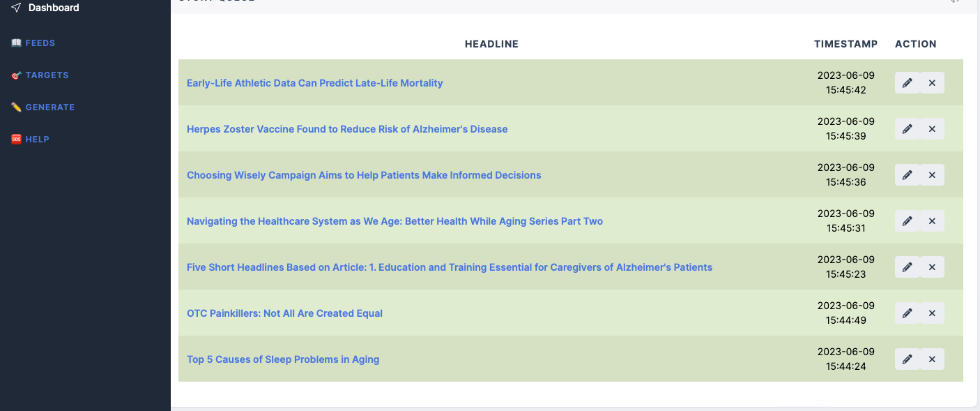Image resolution: width=980 pixels, height=411 pixels.
Task: Select the timestamp 2023-06-09 15:45:42
Action: [x=846, y=83]
